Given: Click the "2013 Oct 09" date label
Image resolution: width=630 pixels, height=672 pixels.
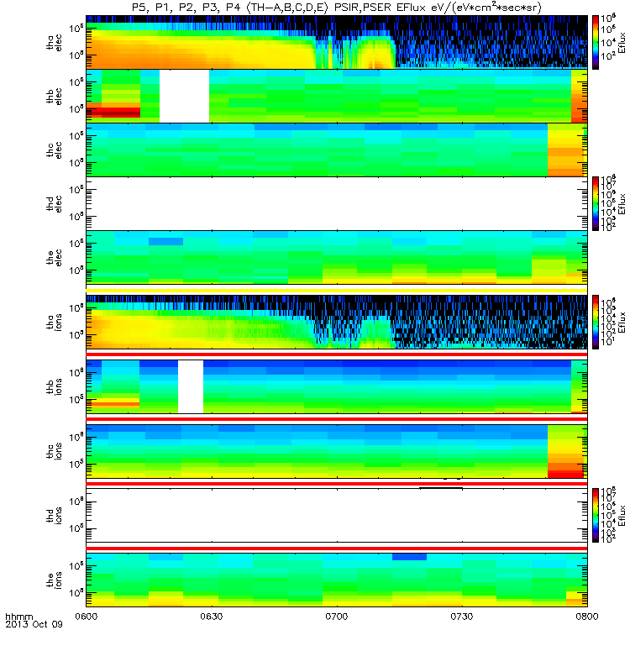Looking at the screenshot, I should coord(34,624).
